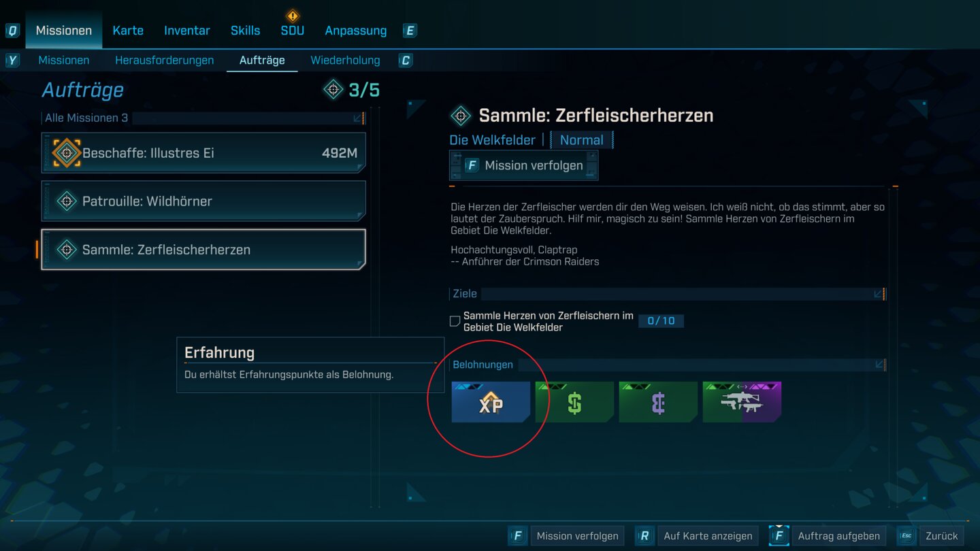The image size is (980, 551).
Task: Toggle the Sammle Herzen objective checkbox
Action: point(455,321)
